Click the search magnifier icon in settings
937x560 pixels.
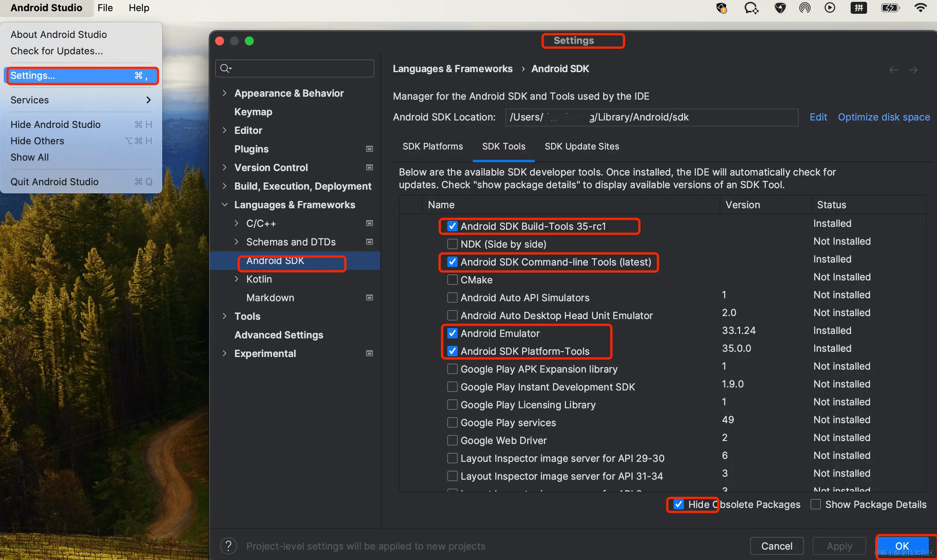click(x=226, y=68)
